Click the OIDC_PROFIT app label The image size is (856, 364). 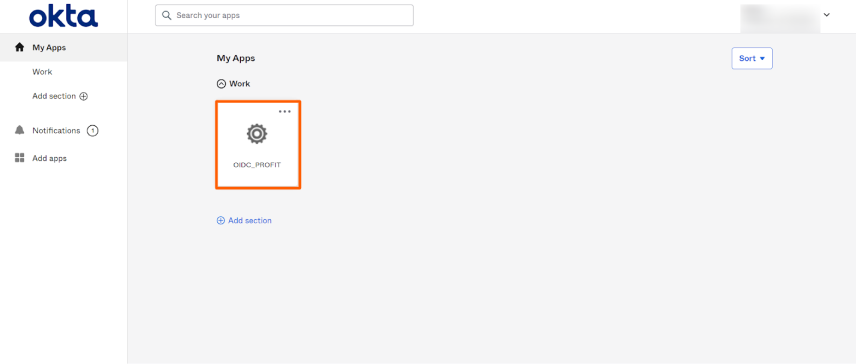click(x=257, y=165)
